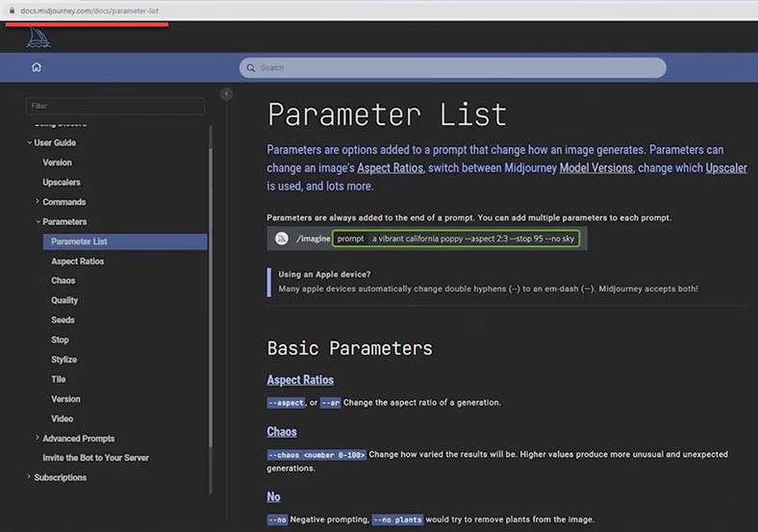Open the Aspect Ratios heading link
758x532 pixels.
tap(300, 380)
